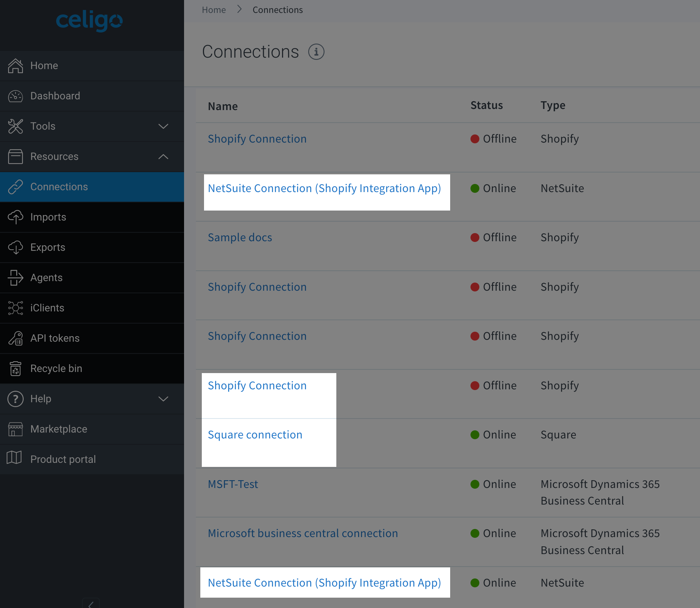Open the Square connection link
Screen dimensions: 700x608
click(255, 435)
